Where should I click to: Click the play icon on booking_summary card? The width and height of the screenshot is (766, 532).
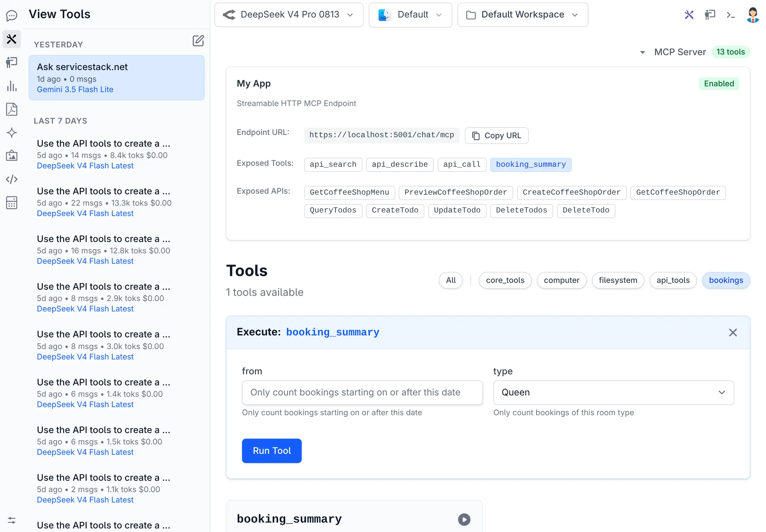pos(464,519)
